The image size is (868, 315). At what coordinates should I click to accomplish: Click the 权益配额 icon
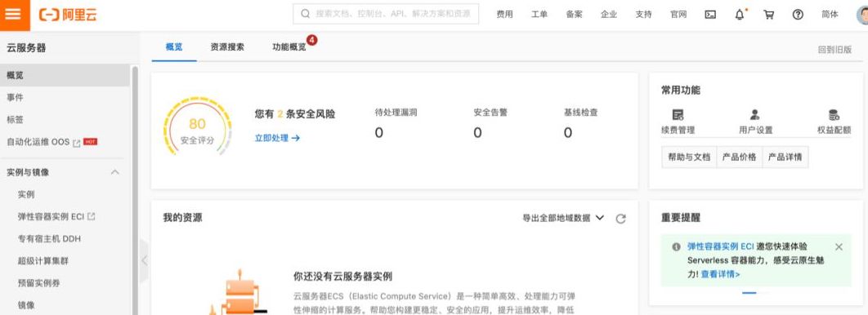coord(834,115)
